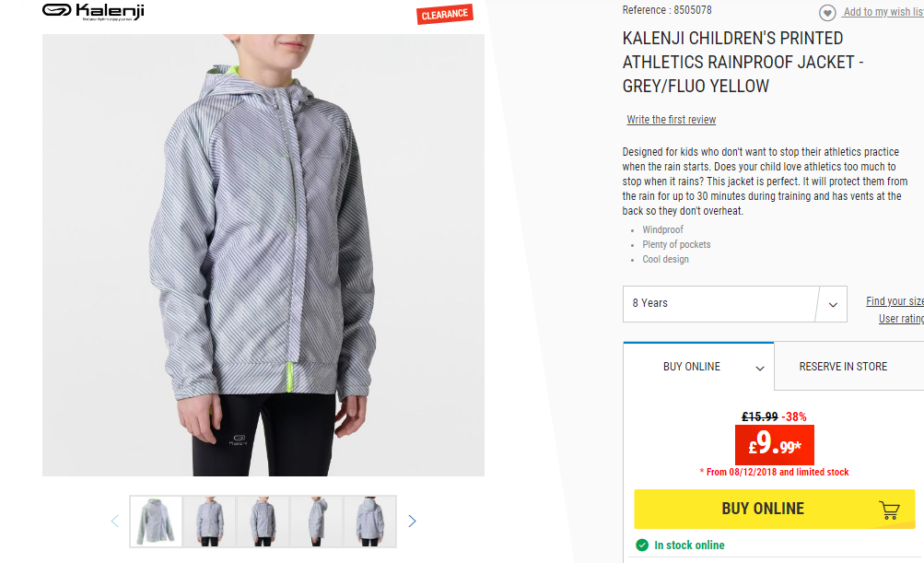Click the green in-stock checkmark icon
This screenshot has height=563, width=924.
point(642,545)
